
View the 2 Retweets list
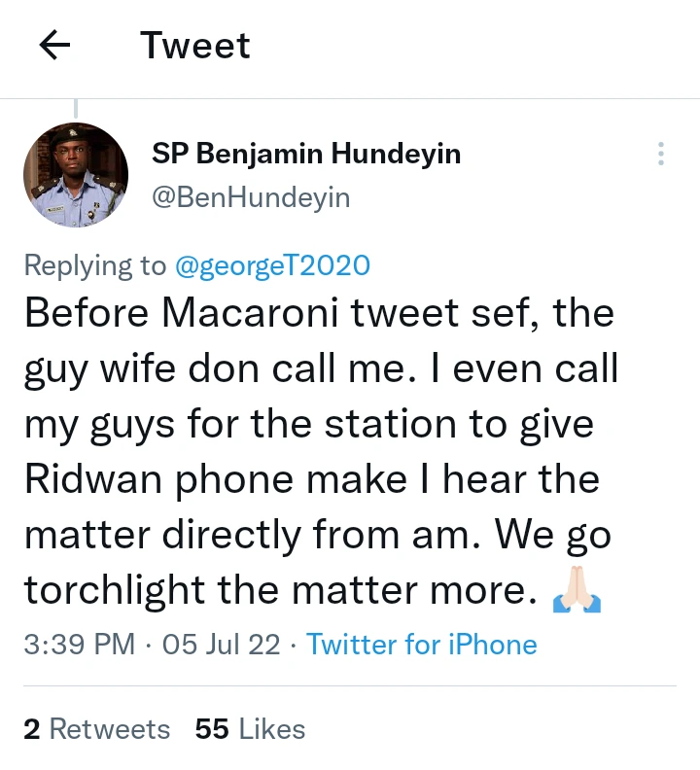[x=96, y=729]
